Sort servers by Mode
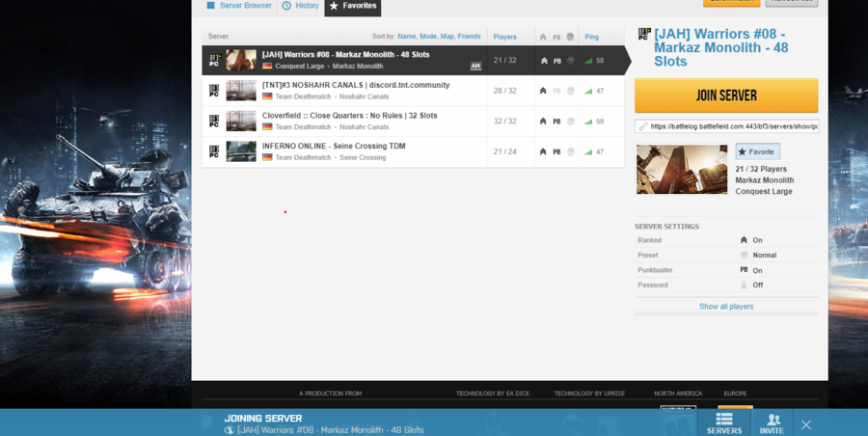Screen dimensions: 868x436 [428, 37]
